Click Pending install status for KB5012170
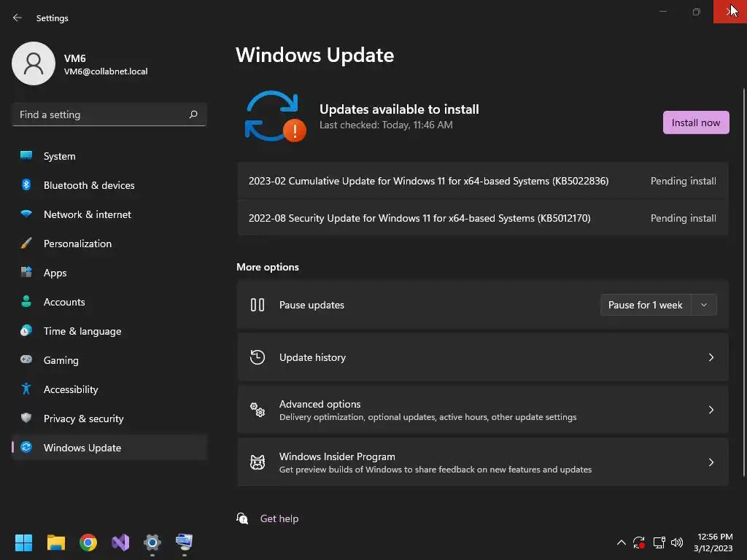The image size is (747, 560). [683, 218]
